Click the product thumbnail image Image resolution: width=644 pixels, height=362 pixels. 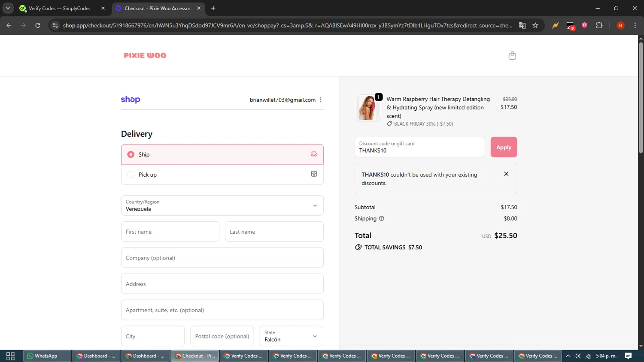click(368, 108)
